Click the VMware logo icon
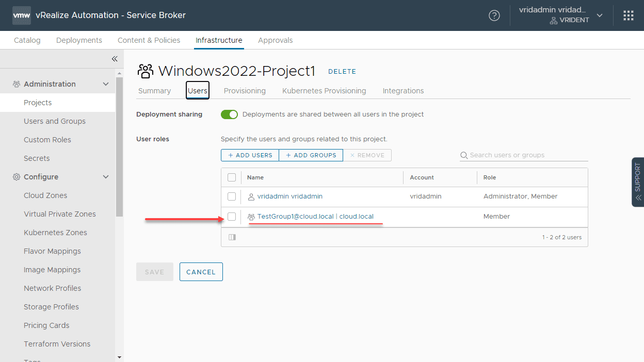Screen dimensions: 644x362 click(22, 15)
